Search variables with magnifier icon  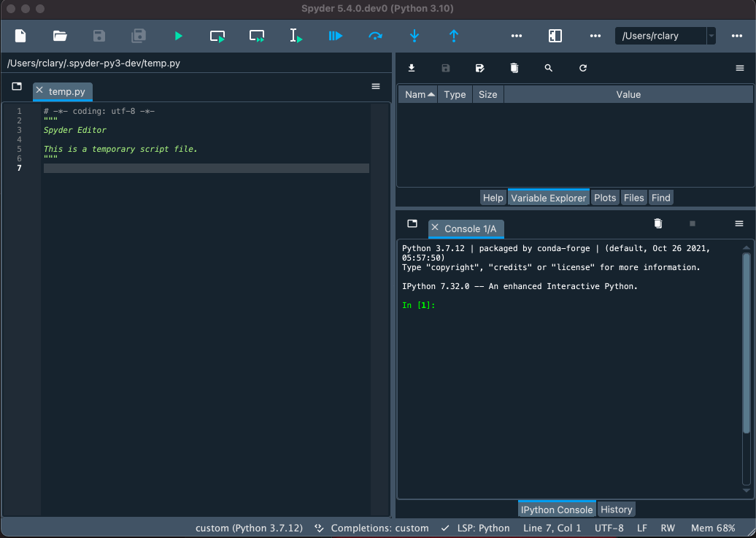pyautogui.click(x=549, y=68)
